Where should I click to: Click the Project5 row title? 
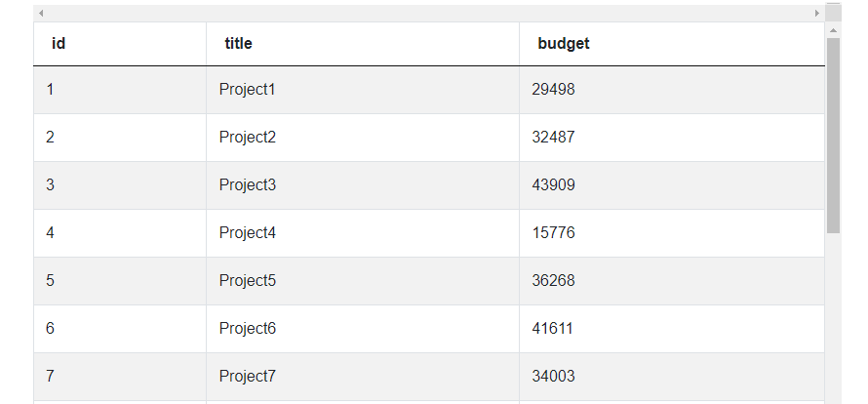tap(248, 281)
